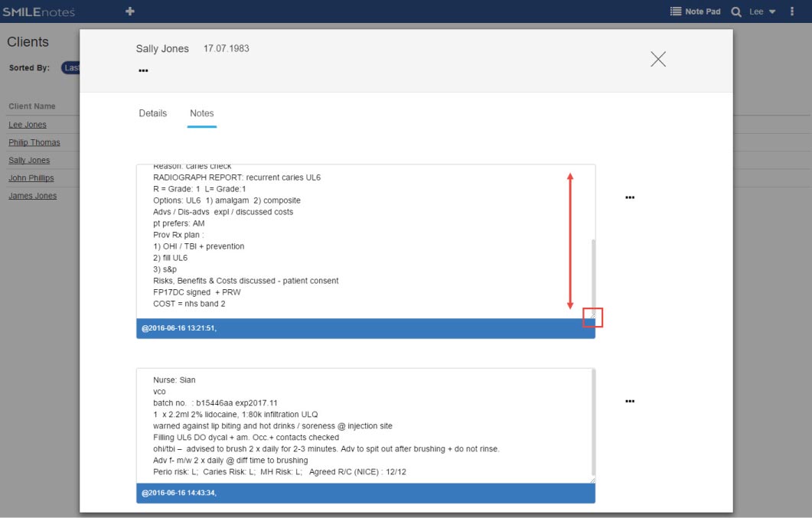The image size is (812, 518).
Task: Open the vertical dots menu in top bar
Action: [792, 11]
